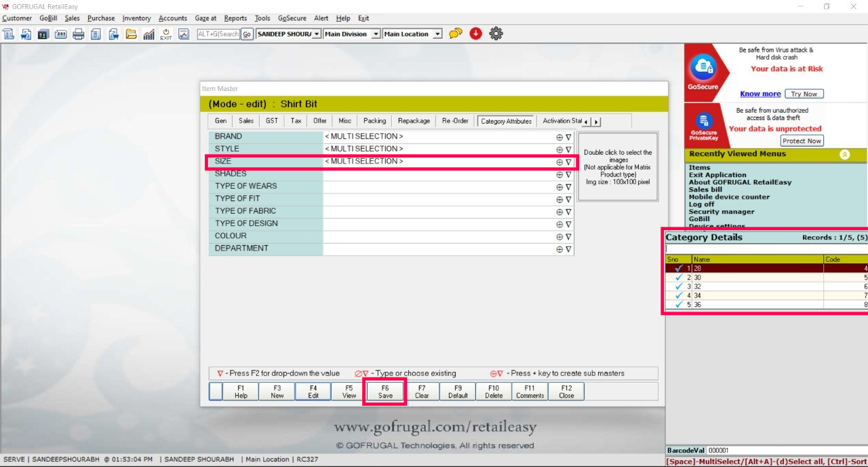Image resolution: width=868 pixels, height=467 pixels.
Task: Open the Main Division dropdown
Action: point(376,34)
